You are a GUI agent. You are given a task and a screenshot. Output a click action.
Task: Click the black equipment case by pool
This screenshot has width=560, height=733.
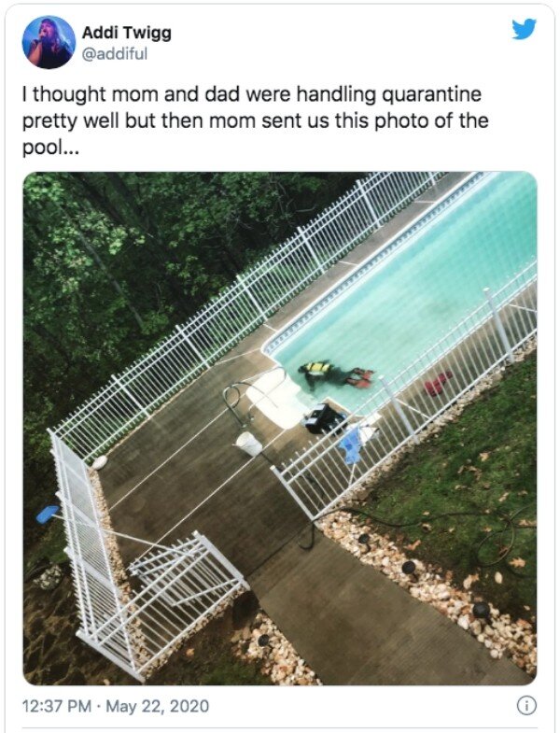(x=325, y=418)
